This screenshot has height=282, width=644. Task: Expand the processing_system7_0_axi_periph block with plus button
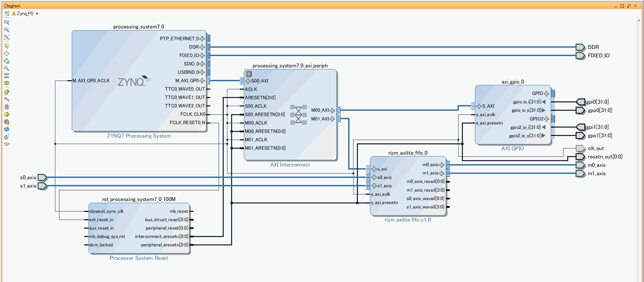249,74
